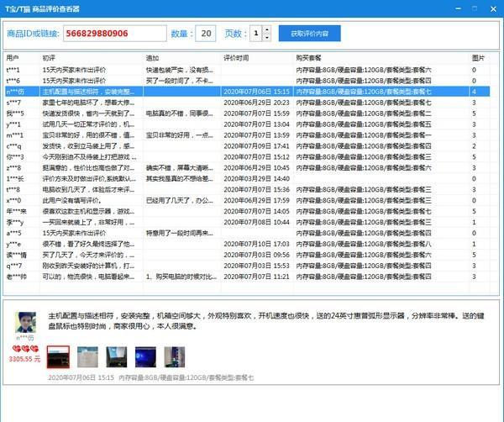Image resolution: width=504 pixels, height=422 pixels.
Task: Increase 页数 with the up arrow
Action: coord(267,30)
